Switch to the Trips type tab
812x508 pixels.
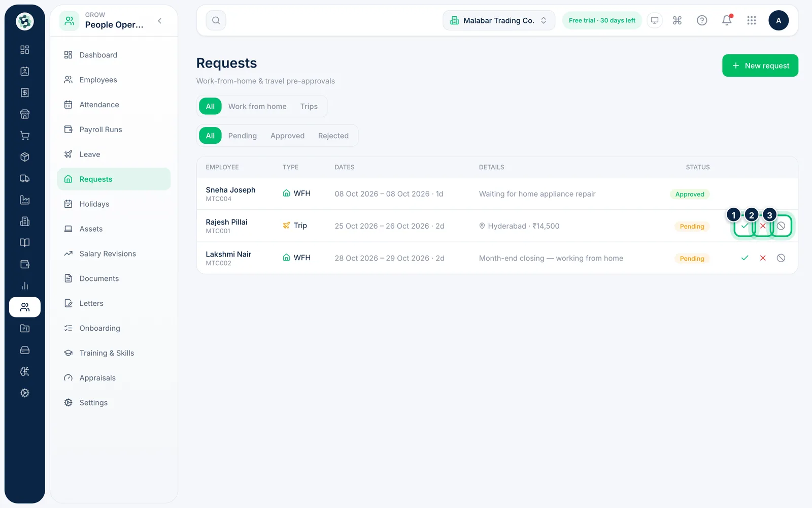click(x=309, y=106)
